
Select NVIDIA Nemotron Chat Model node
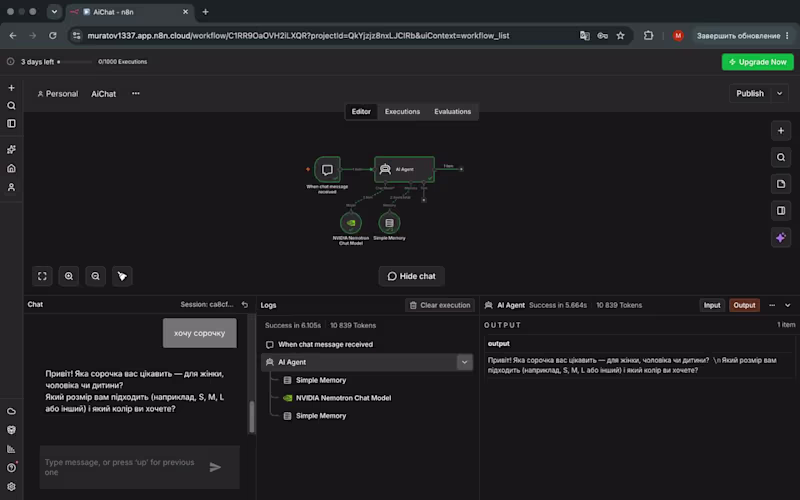pos(351,223)
